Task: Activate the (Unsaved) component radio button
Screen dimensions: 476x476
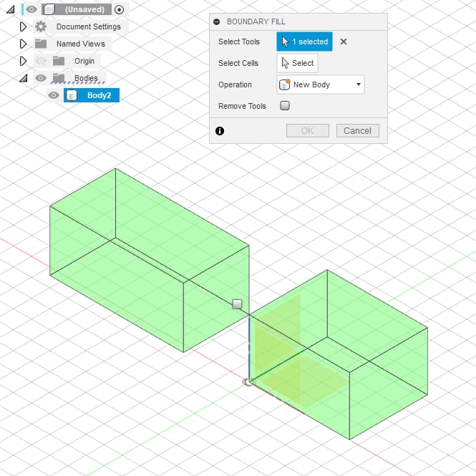Action: (x=119, y=10)
